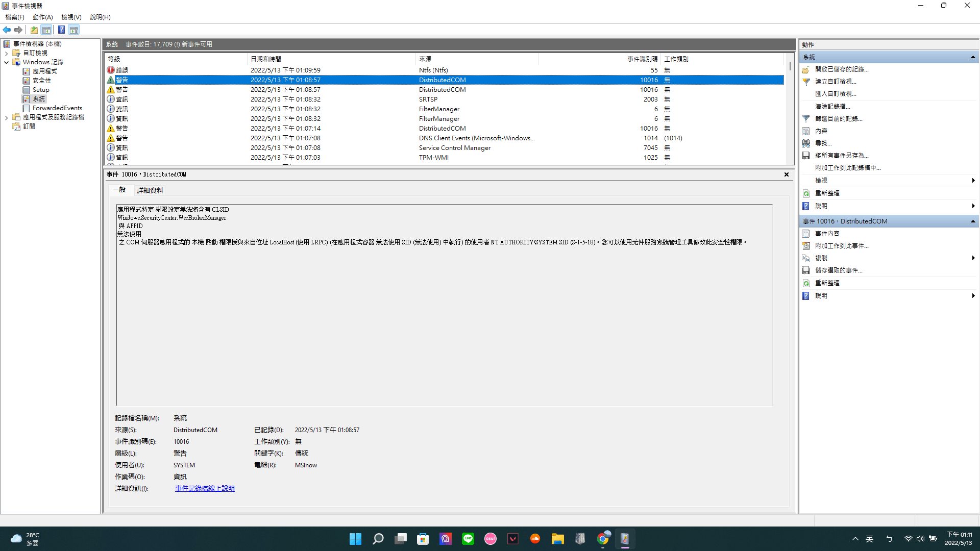
Task: Click the binoculars icon for 尋找
Action: click(x=806, y=143)
